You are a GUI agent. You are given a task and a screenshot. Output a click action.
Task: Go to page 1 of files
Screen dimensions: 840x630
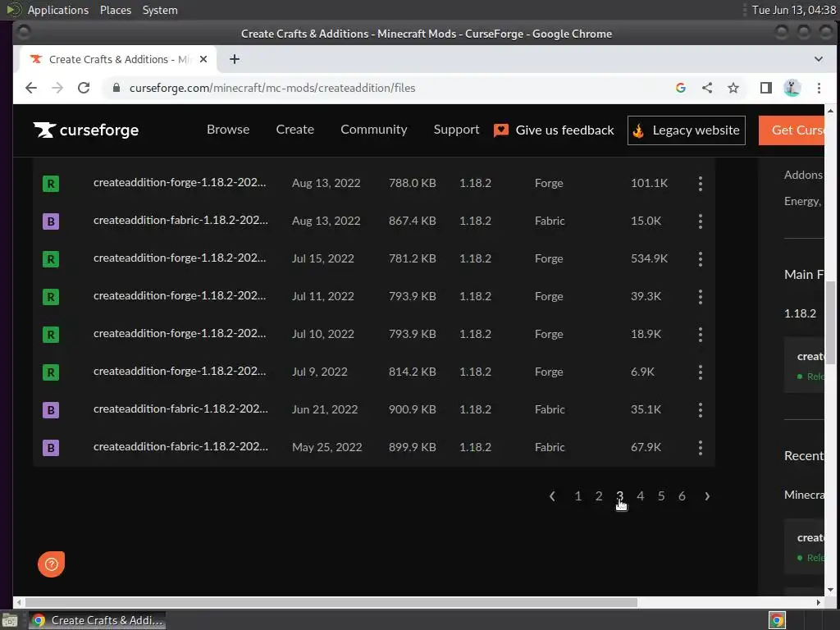click(x=578, y=496)
